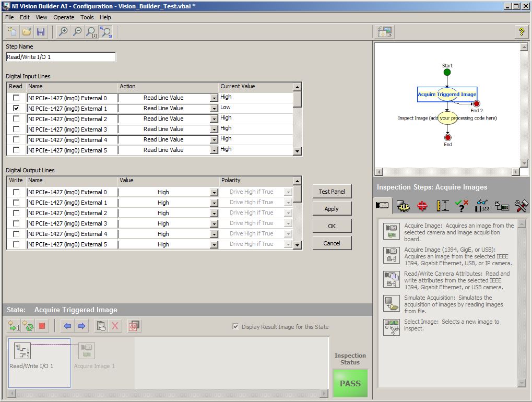The width and height of the screenshot is (532, 402).
Task: Select the Communicate palette icon
Action: point(502,206)
